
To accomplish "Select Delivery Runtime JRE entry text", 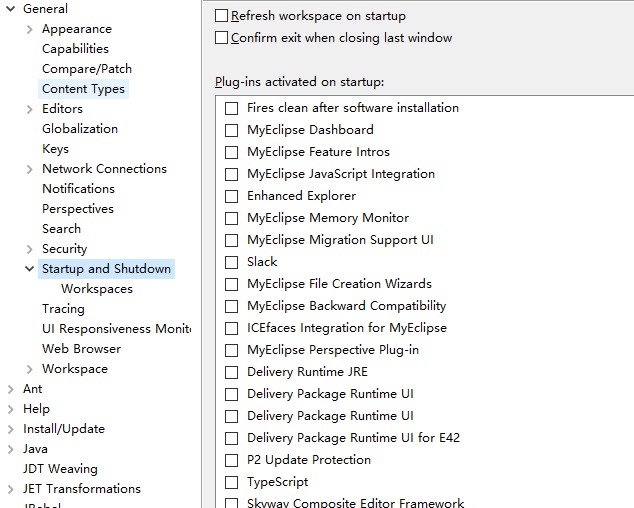I will click(307, 372).
